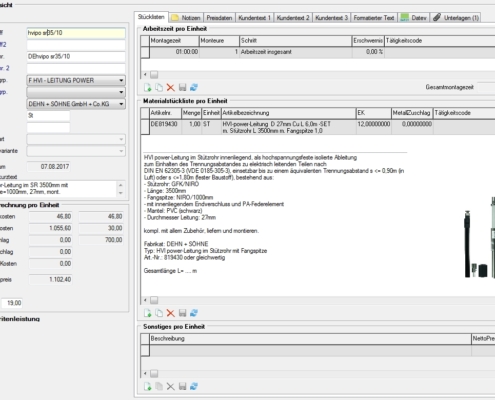The height and width of the screenshot is (400, 495).
Task: Save icon in Materialstückliste toolbar
Action: 182,313
